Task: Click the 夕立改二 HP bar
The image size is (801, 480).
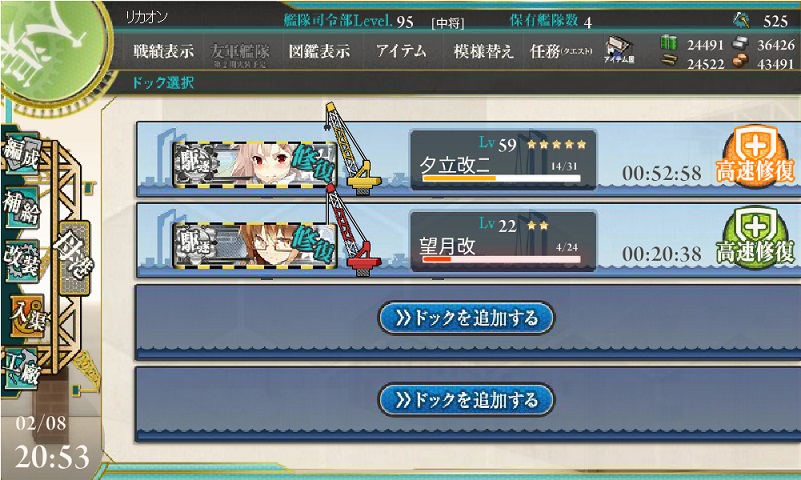Action: click(502, 178)
